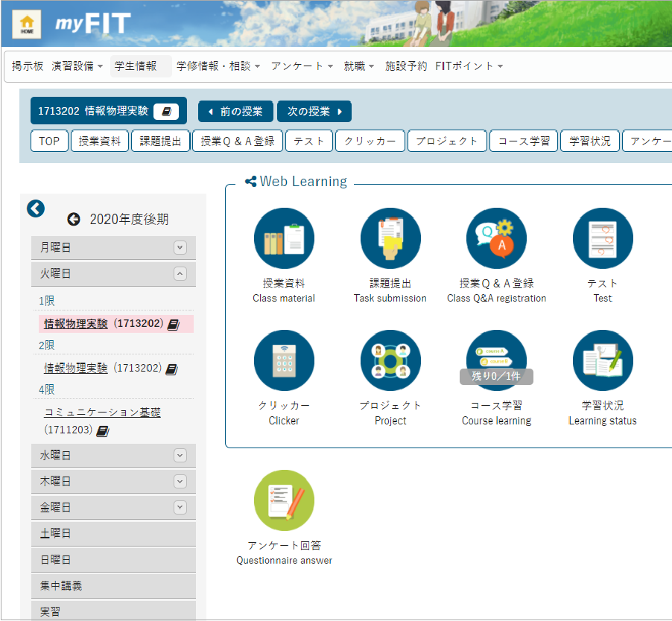Expand the 水曜日 section
Viewport: 672px width, 621px height.
tap(180, 455)
